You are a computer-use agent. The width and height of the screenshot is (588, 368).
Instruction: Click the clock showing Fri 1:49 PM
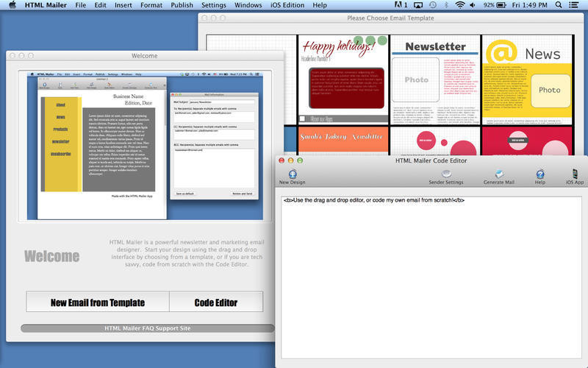click(529, 5)
